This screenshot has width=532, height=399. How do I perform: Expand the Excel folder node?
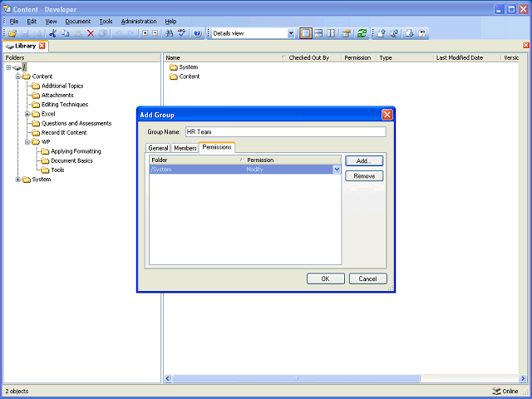coord(27,114)
